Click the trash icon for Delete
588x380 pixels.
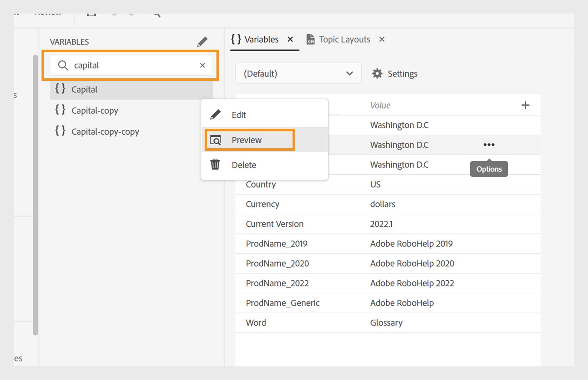pos(215,164)
